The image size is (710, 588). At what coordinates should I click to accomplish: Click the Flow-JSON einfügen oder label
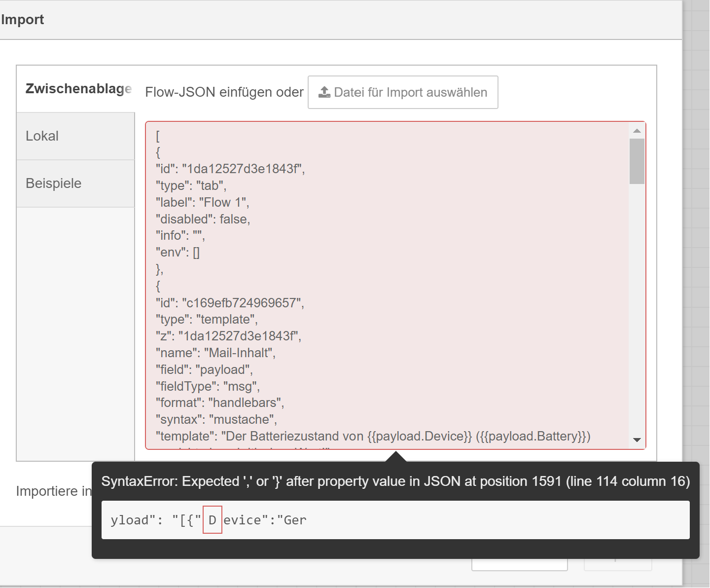224,92
